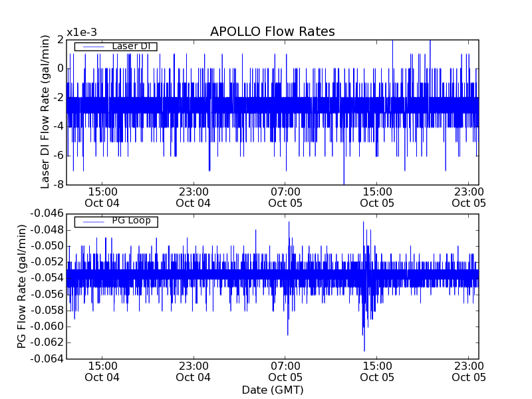This screenshot has width=532, height=399.
Task: Click the "-0.058" tick on PG axis
Action: tap(47, 311)
